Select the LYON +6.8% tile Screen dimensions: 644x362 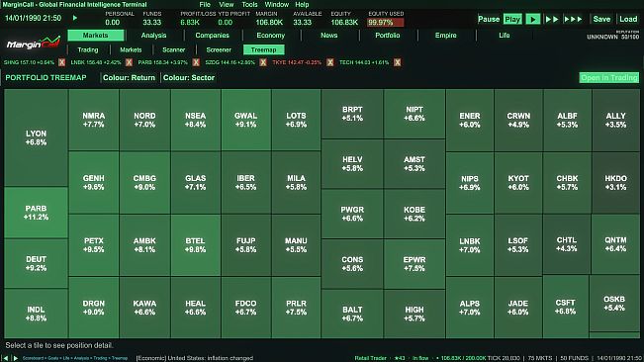point(36,137)
